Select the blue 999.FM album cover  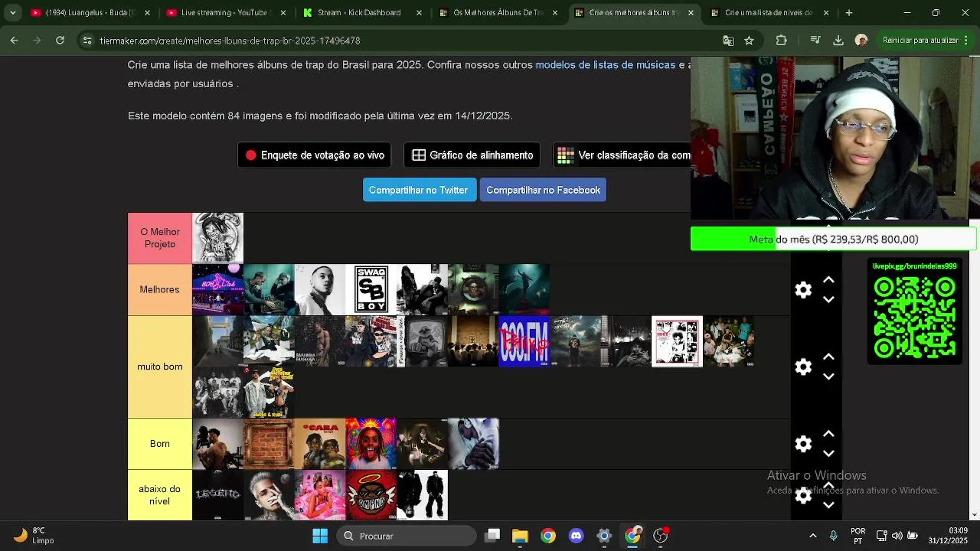coord(524,341)
